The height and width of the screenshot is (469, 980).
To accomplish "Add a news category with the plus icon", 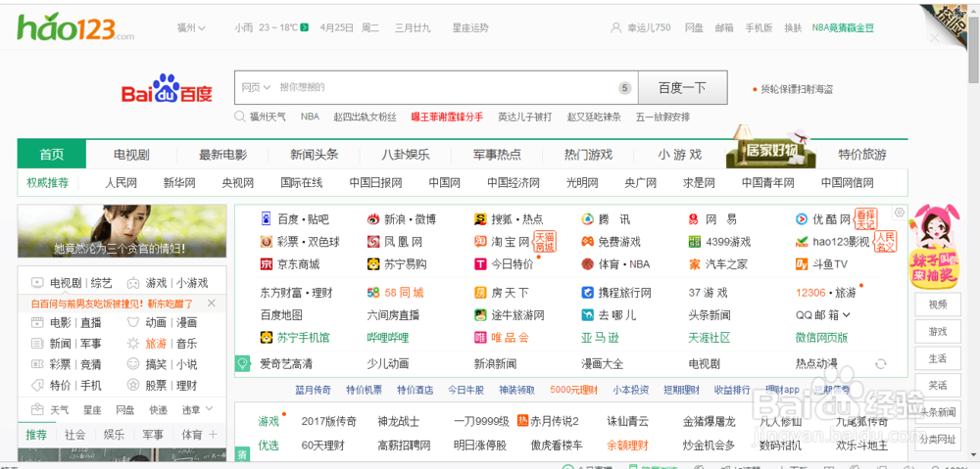I will coord(213,434).
